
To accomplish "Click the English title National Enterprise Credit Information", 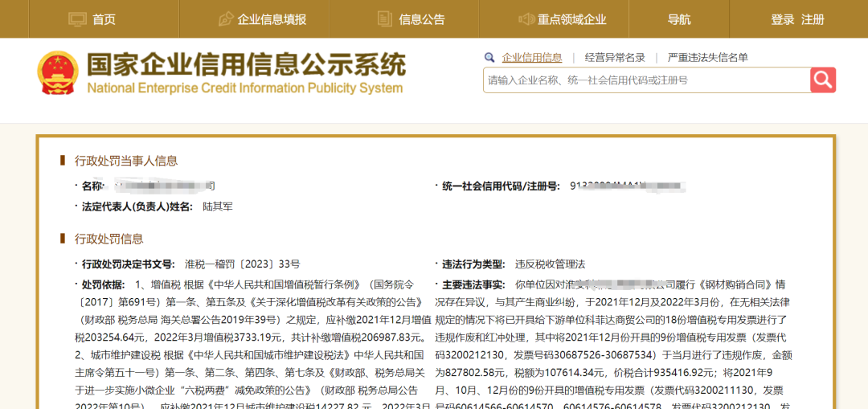I will tap(244, 88).
